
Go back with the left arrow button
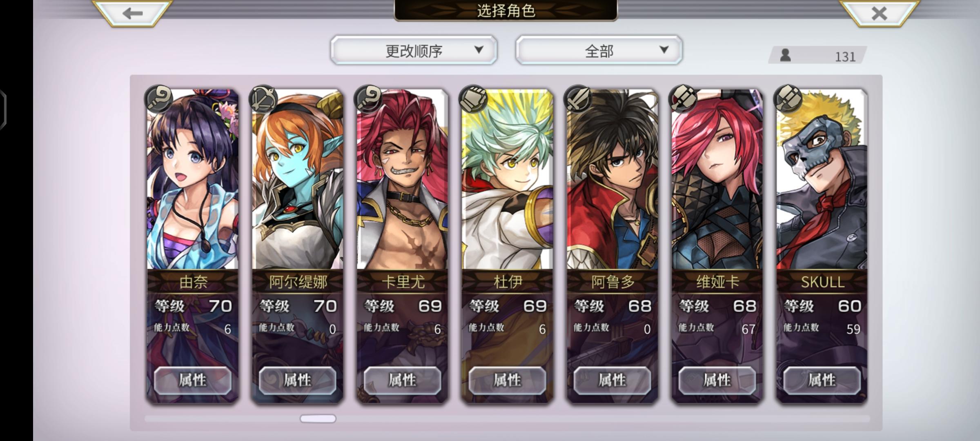pyautogui.click(x=132, y=13)
